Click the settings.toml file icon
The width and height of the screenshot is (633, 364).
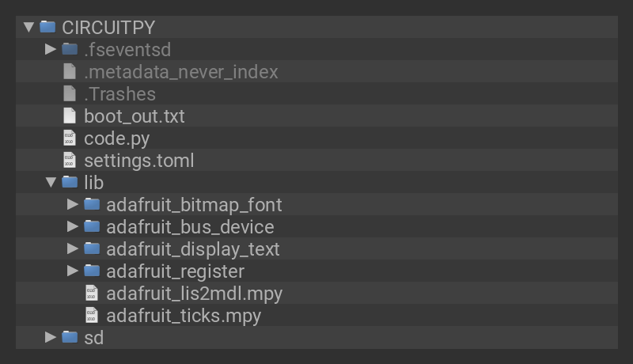pyautogui.click(x=70, y=160)
